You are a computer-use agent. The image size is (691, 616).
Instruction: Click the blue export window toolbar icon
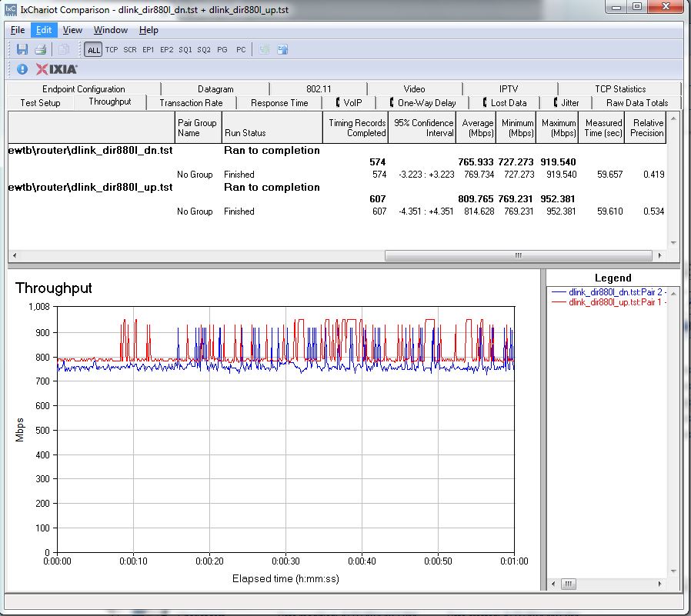point(282,49)
